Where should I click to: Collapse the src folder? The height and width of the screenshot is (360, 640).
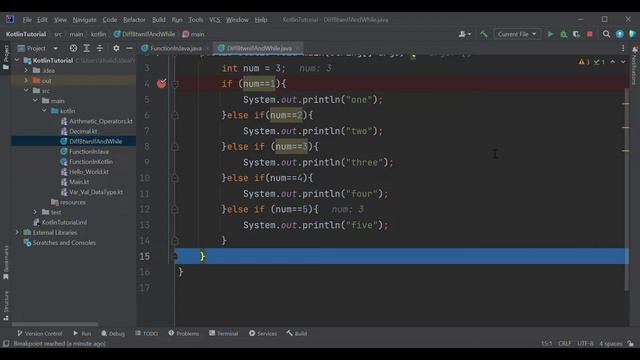click(x=26, y=91)
